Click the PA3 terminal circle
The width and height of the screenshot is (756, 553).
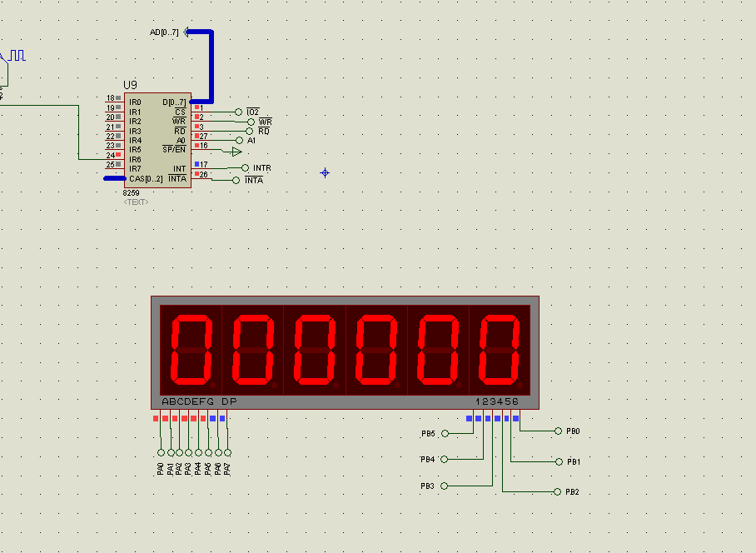click(188, 453)
